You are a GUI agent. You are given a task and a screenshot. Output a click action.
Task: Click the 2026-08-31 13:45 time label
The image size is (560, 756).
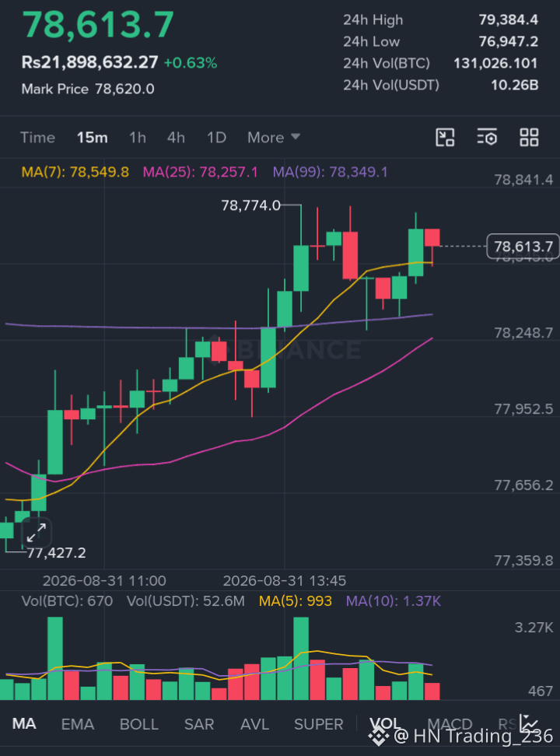[285, 580]
